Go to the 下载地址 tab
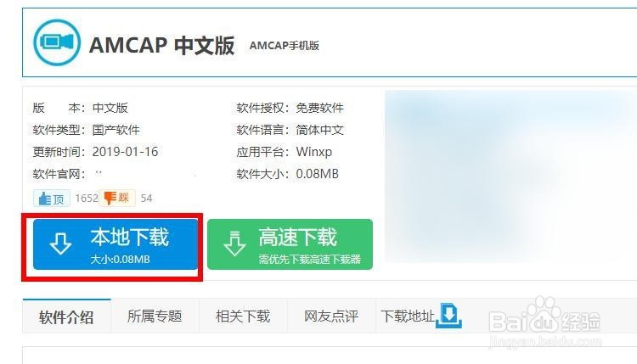The width and height of the screenshot is (637, 364). click(x=408, y=316)
